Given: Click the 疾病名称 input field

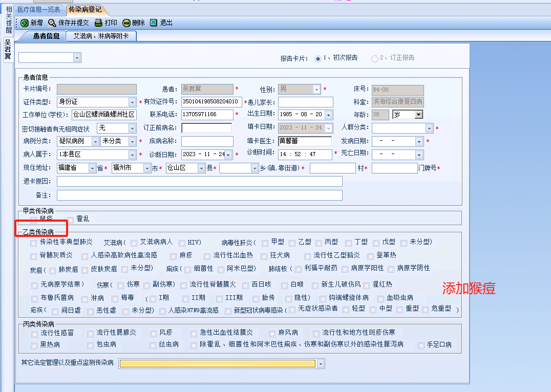Looking at the screenshot, I should pos(207,141).
